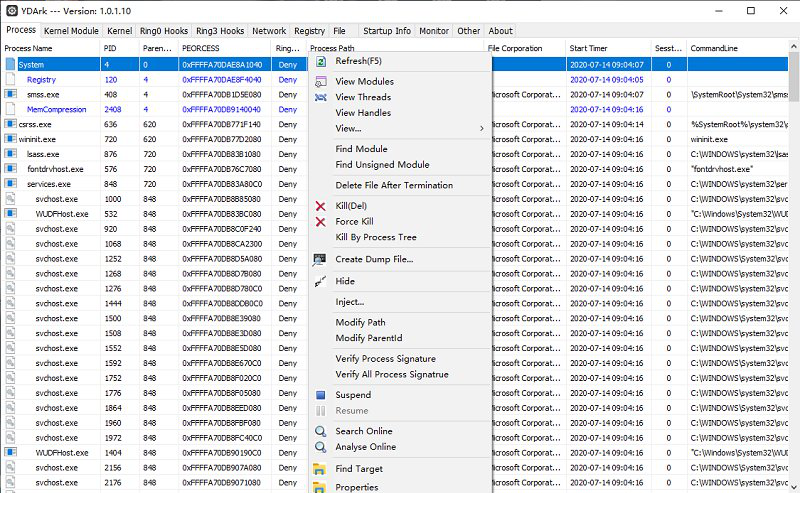Switch to the Kernel tab
The height and width of the screenshot is (512, 800).
coord(119,31)
